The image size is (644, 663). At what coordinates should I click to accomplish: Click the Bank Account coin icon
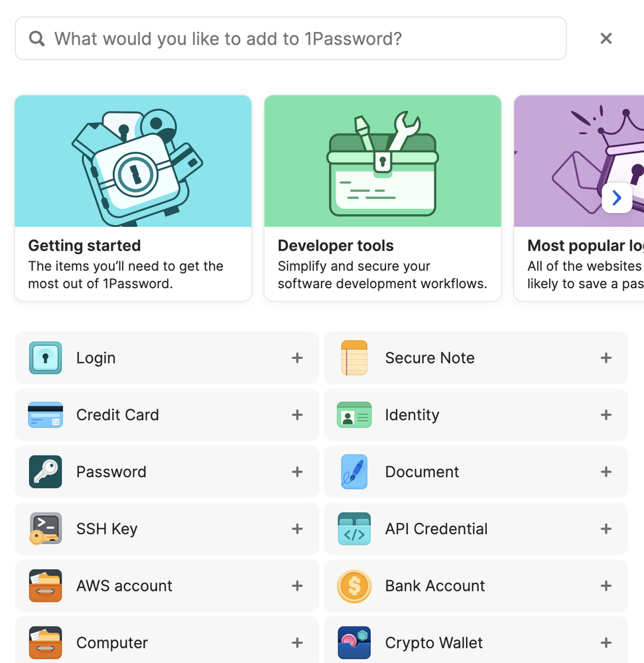(354, 586)
